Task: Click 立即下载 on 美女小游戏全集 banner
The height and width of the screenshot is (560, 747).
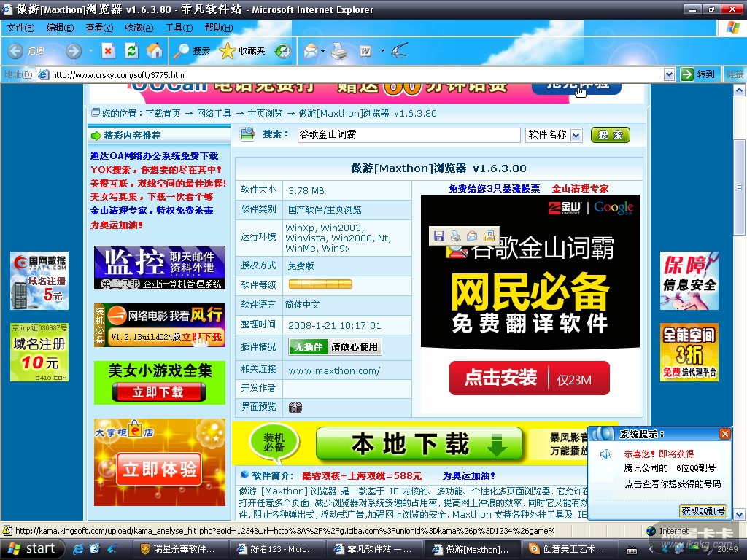Action: coord(159,392)
